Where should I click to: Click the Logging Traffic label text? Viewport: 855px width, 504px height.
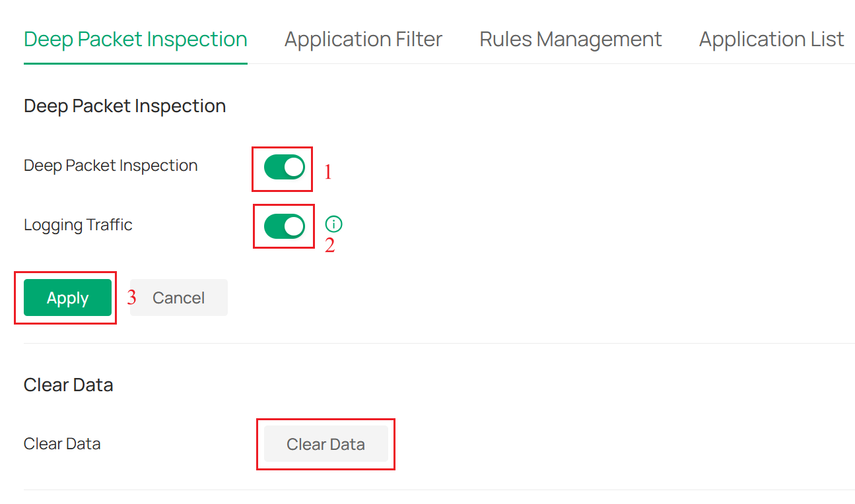pos(78,225)
